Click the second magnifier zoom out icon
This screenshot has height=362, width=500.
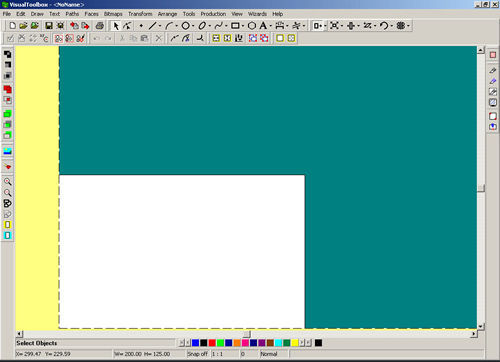7,193
